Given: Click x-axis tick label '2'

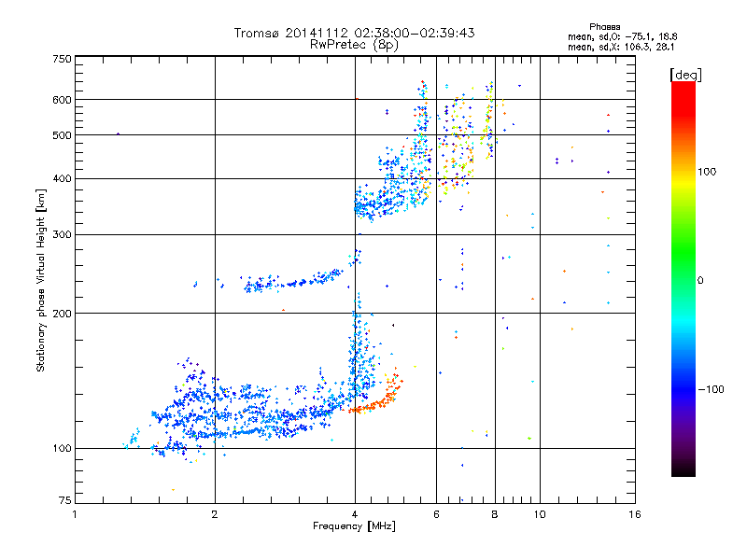Looking at the screenshot, I should click(x=215, y=514).
